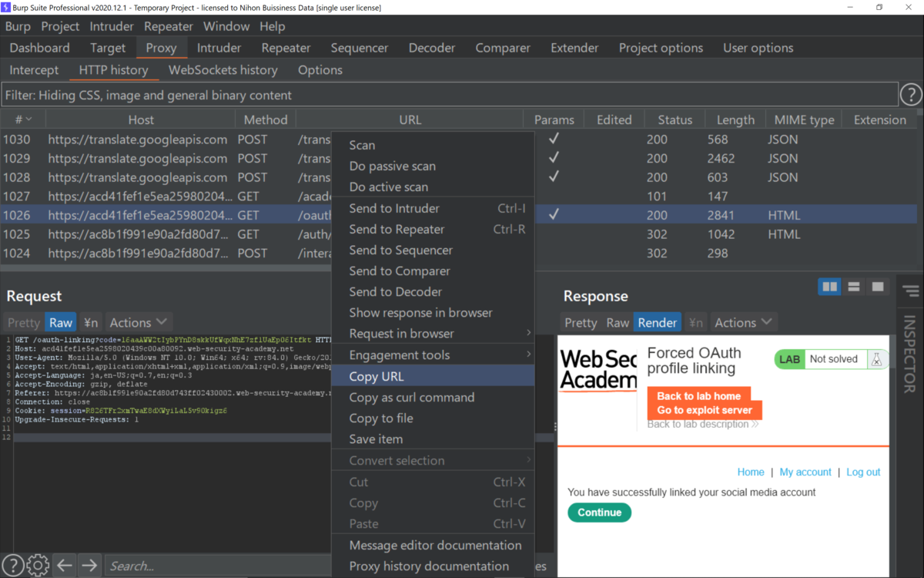Switch to the Decoder tab
This screenshot has width=924, height=578.
click(x=432, y=48)
